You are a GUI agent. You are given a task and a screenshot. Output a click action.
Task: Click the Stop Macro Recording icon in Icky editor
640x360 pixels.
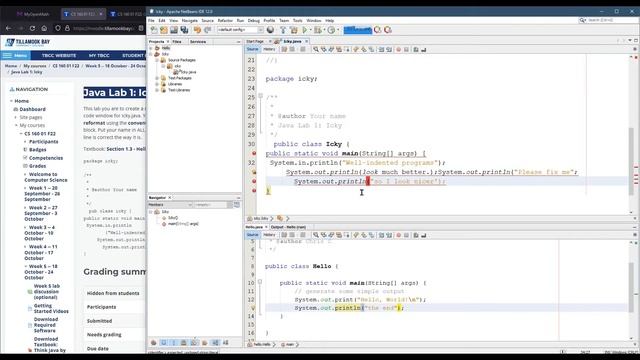(406, 49)
